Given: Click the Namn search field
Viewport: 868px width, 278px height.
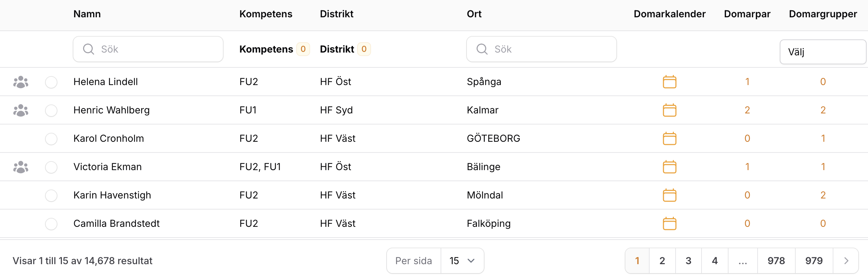Looking at the screenshot, I should (x=148, y=49).
